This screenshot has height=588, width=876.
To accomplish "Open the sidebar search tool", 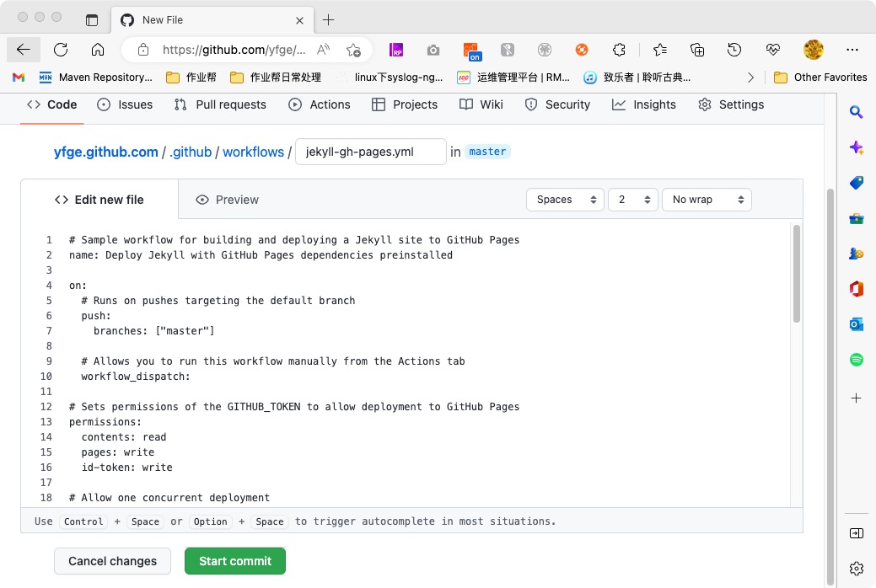I will [856, 112].
